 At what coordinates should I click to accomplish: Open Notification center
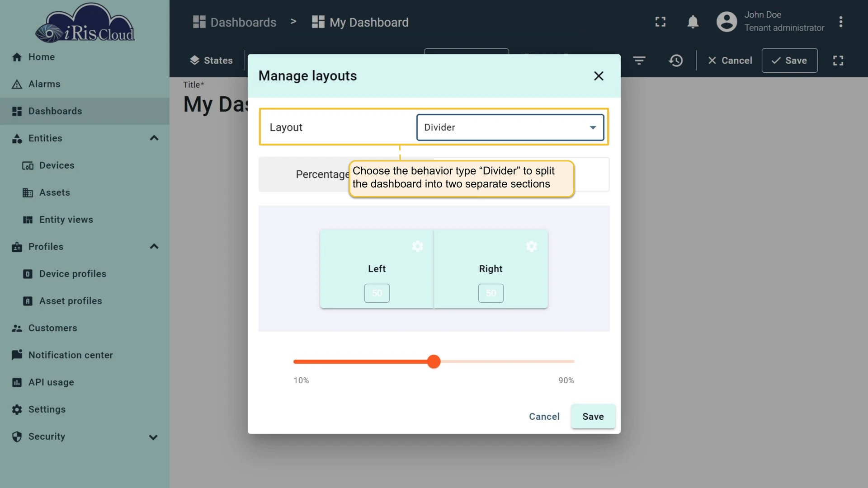[x=85, y=355]
